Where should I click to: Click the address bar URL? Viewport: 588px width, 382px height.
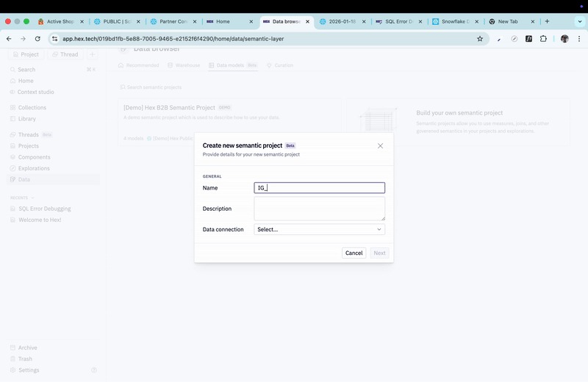tap(173, 39)
